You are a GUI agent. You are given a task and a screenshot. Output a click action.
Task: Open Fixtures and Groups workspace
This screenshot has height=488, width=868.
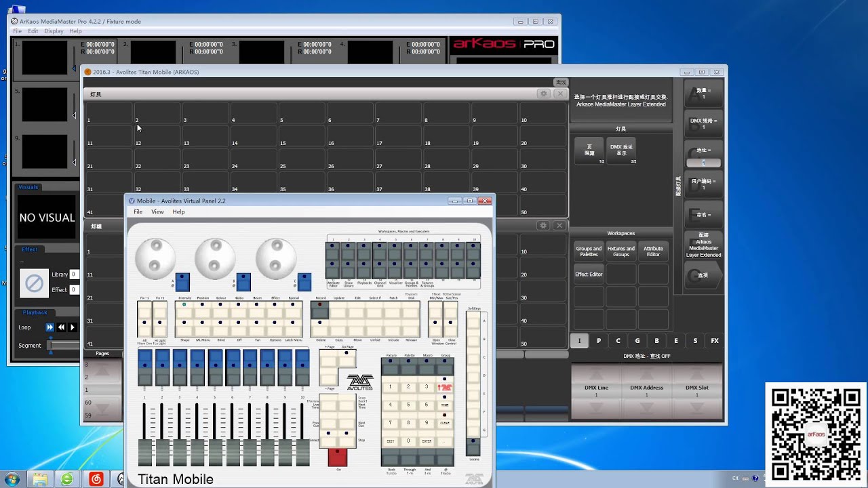(621, 251)
